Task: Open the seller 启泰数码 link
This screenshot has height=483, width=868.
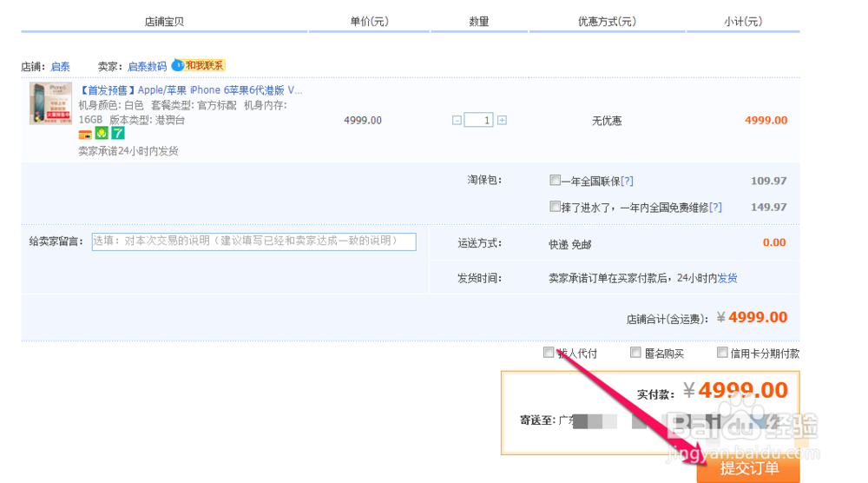Action: click(148, 67)
